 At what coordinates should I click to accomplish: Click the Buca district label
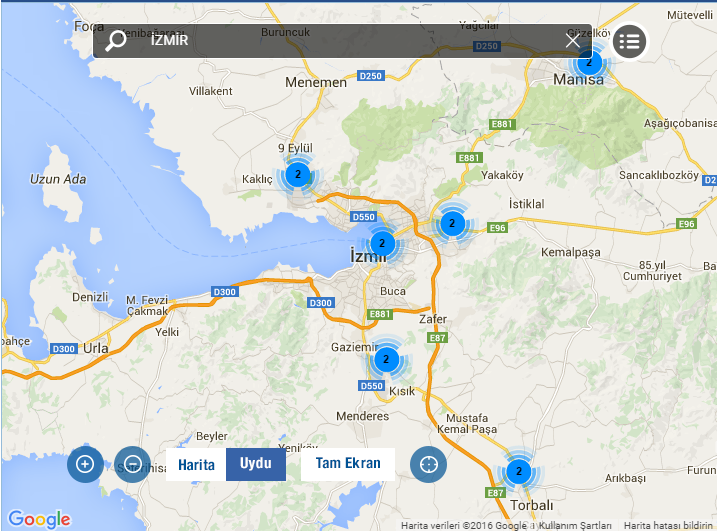pos(393,291)
